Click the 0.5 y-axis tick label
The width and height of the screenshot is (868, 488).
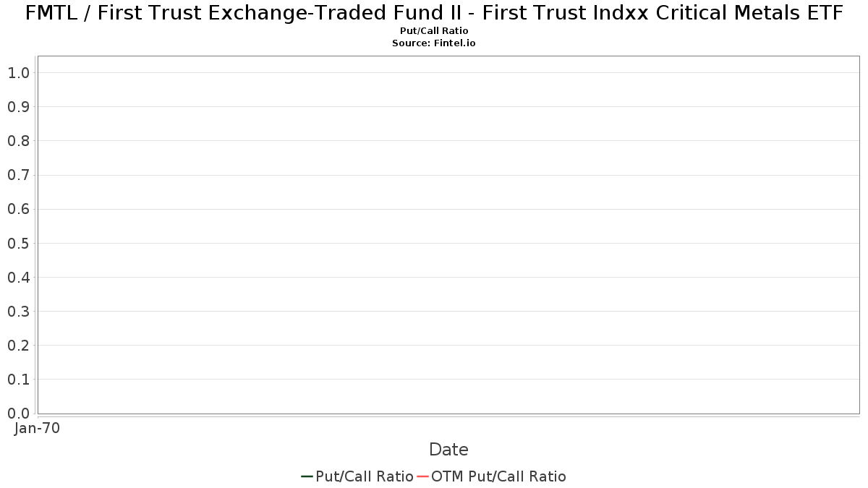point(18,243)
